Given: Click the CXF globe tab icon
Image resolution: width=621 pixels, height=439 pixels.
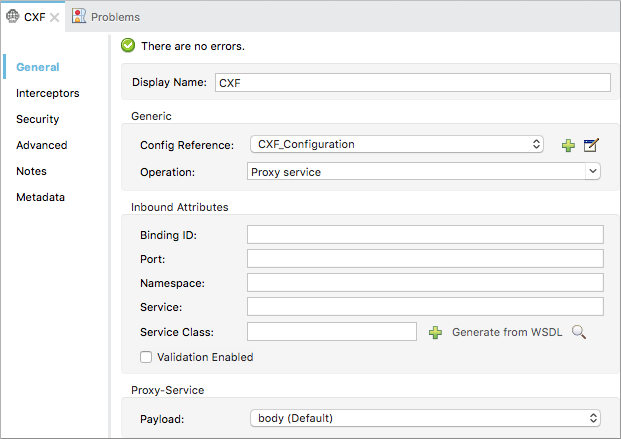Looking at the screenshot, I should 12,17.
